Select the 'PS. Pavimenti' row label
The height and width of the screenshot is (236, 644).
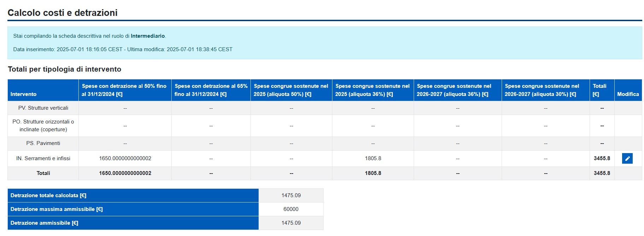pyautogui.click(x=43, y=143)
